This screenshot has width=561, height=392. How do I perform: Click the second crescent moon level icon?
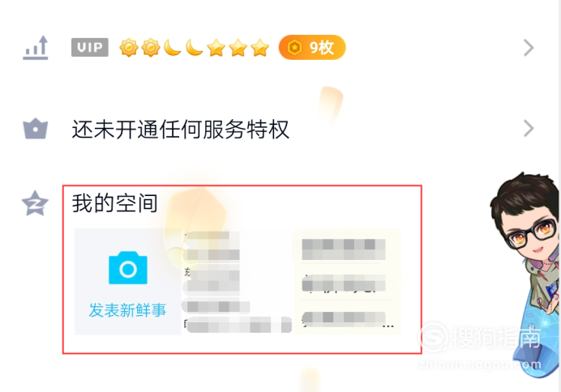pyautogui.click(x=194, y=48)
